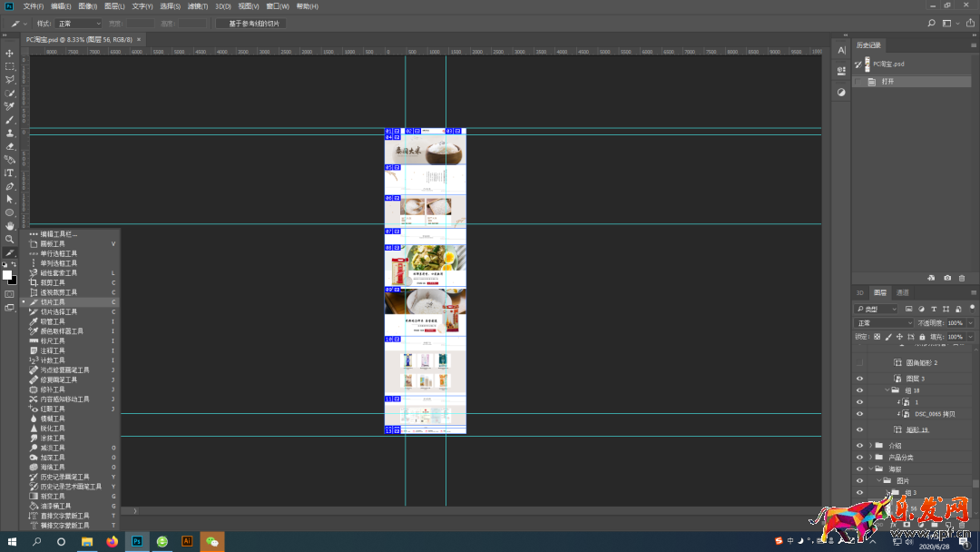This screenshot has width=980, height=552.
Task: Hide the 图层 3 layer
Action: tap(859, 379)
